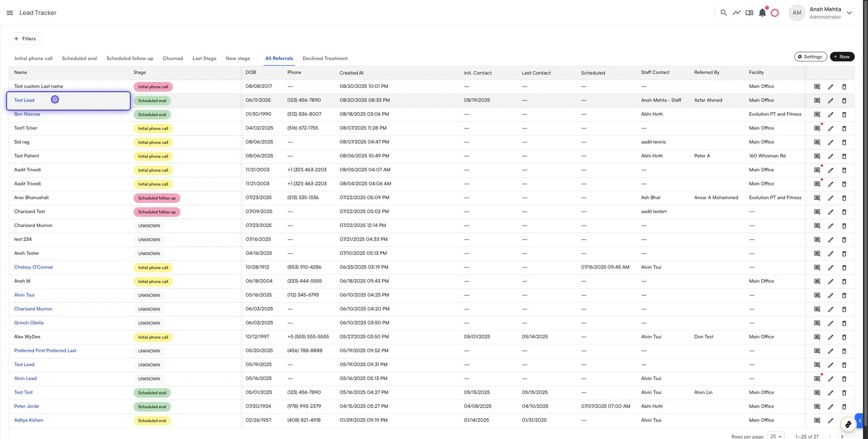Create a lead with the New button
The image size is (868, 439).
coord(842,56)
